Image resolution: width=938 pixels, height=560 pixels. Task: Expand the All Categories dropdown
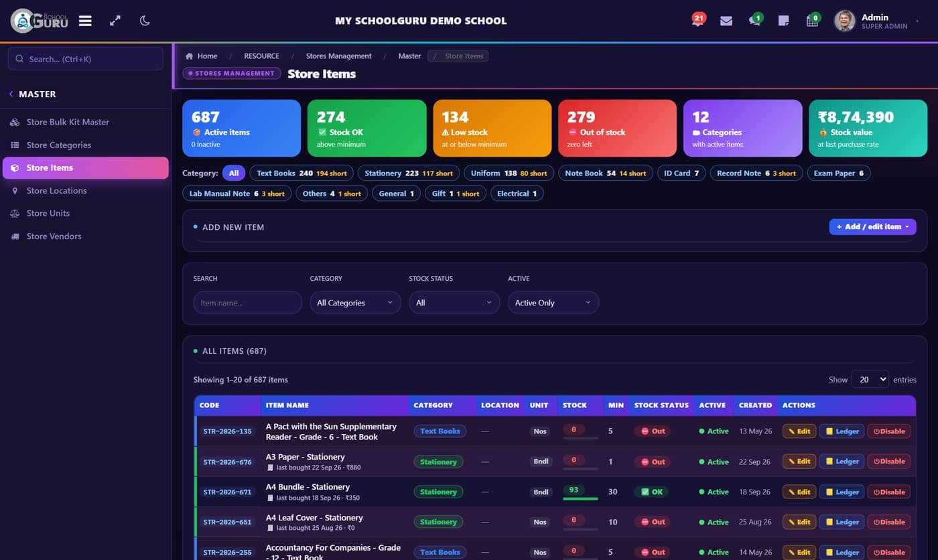[355, 303]
